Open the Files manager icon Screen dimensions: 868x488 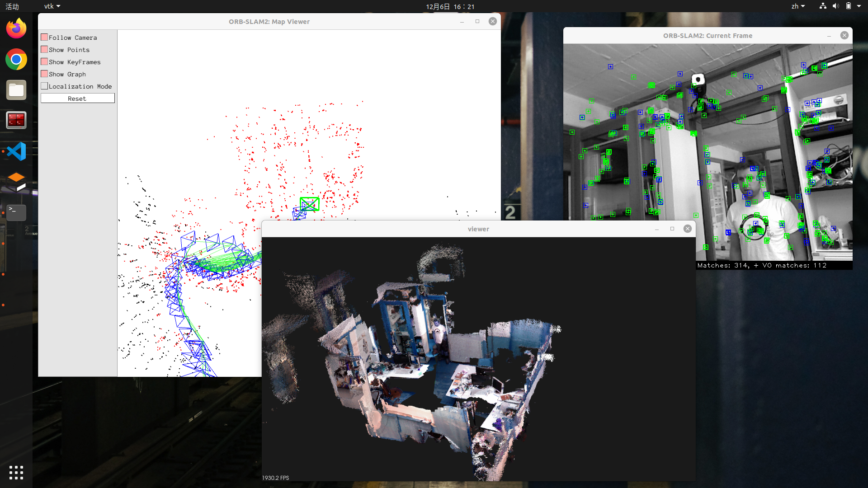click(x=16, y=90)
